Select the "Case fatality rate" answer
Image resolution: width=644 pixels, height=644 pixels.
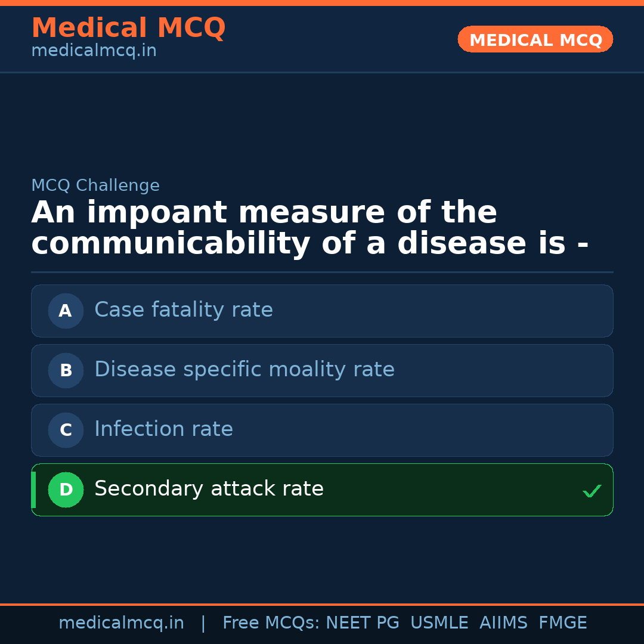[x=184, y=310]
